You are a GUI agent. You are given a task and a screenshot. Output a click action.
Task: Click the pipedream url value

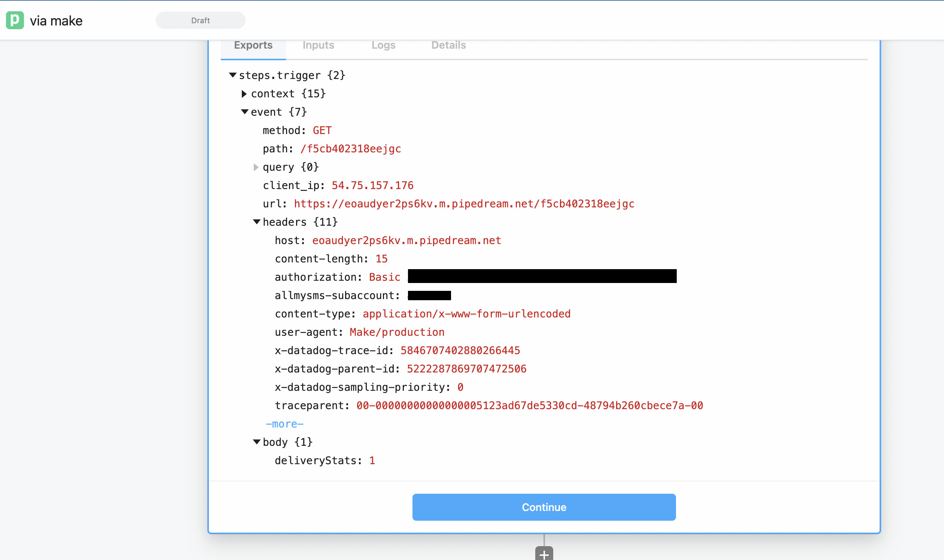point(464,204)
